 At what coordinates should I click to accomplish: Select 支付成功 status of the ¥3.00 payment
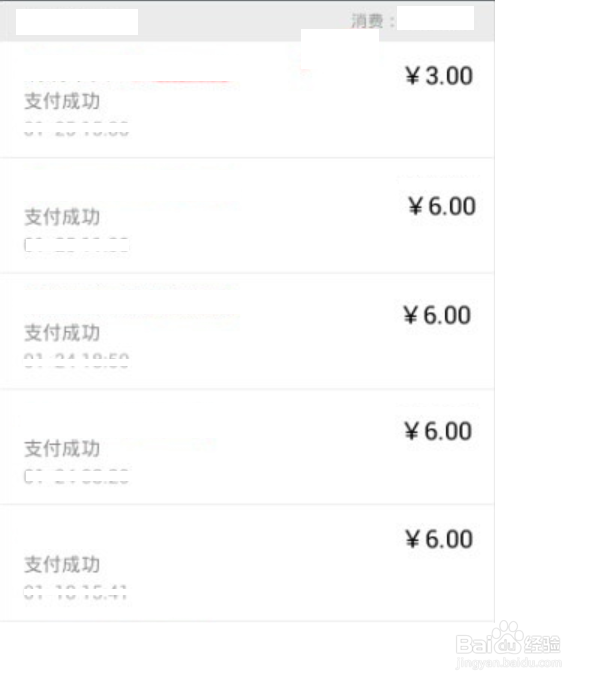click(62, 101)
